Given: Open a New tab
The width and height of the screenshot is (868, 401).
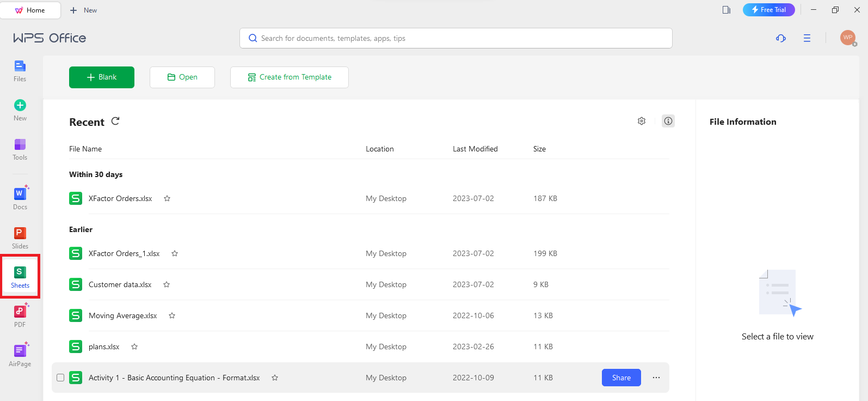Looking at the screenshot, I should pyautogui.click(x=83, y=10).
